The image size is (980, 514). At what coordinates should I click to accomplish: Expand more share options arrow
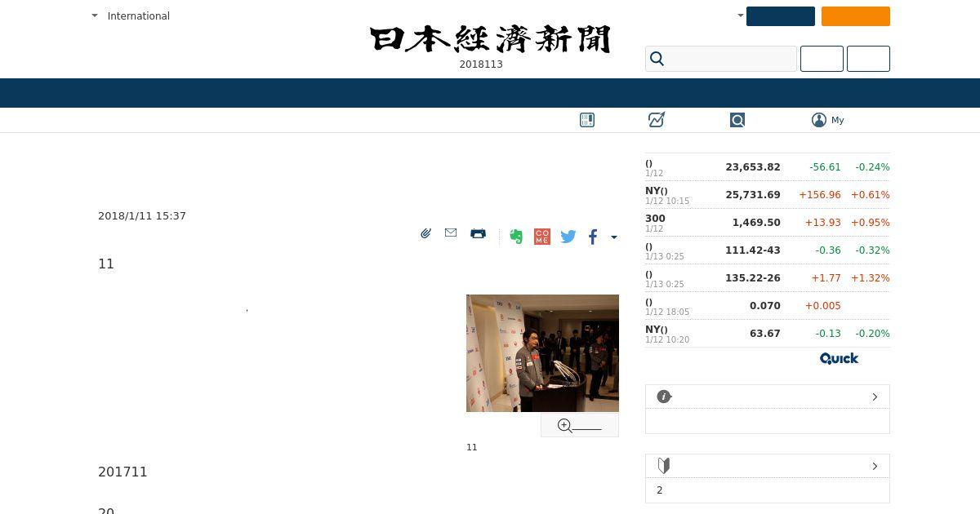[614, 237]
